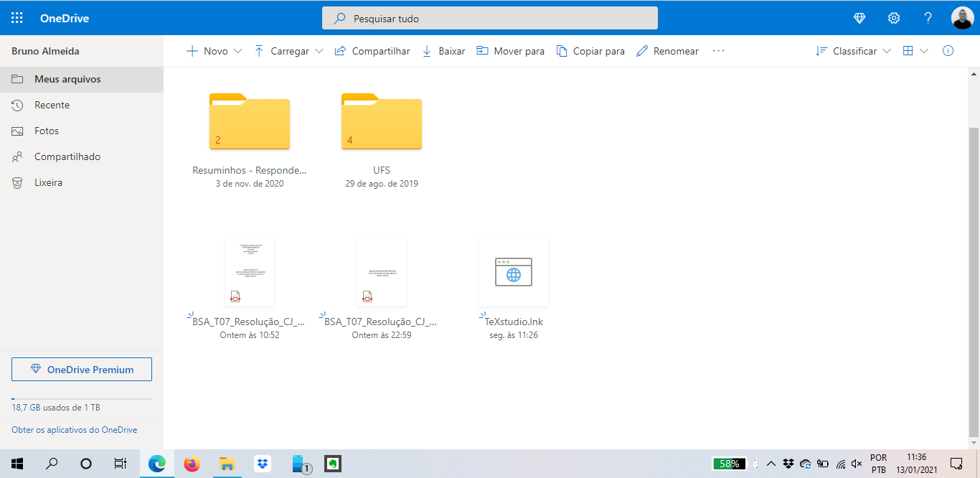980x478 pixels.
Task: Select the TeXstudio.lnk file thumbnail
Action: tap(514, 272)
